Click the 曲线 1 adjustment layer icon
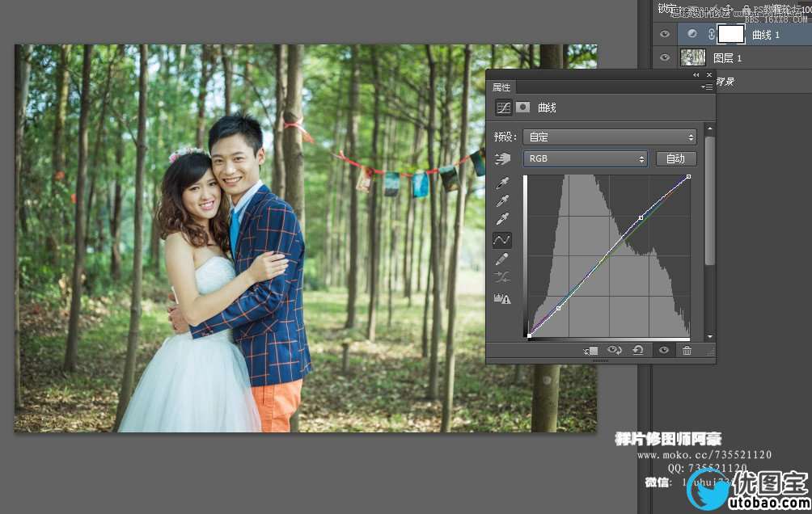 click(691, 34)
